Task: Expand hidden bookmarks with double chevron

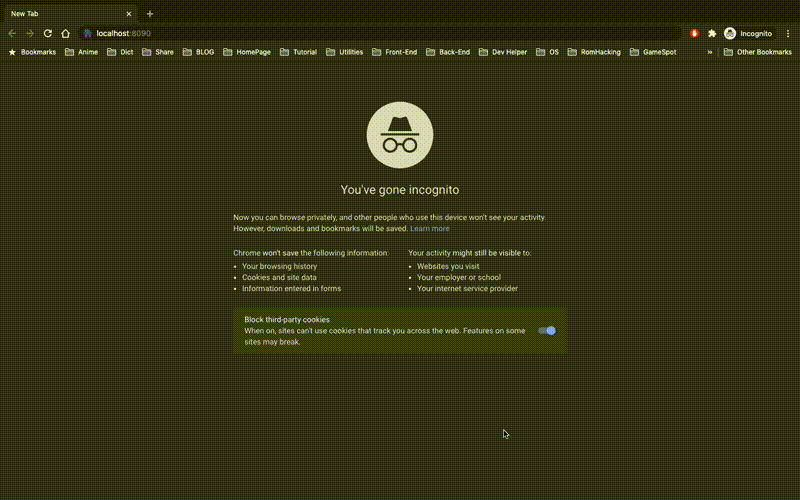Action: tap(709, 52)
